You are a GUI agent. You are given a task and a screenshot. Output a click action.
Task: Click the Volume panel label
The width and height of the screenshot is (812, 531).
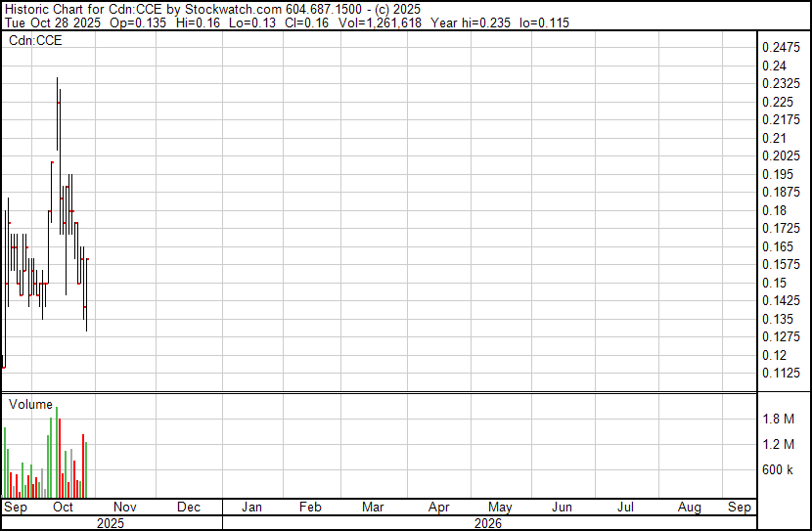tap(30, 404)
